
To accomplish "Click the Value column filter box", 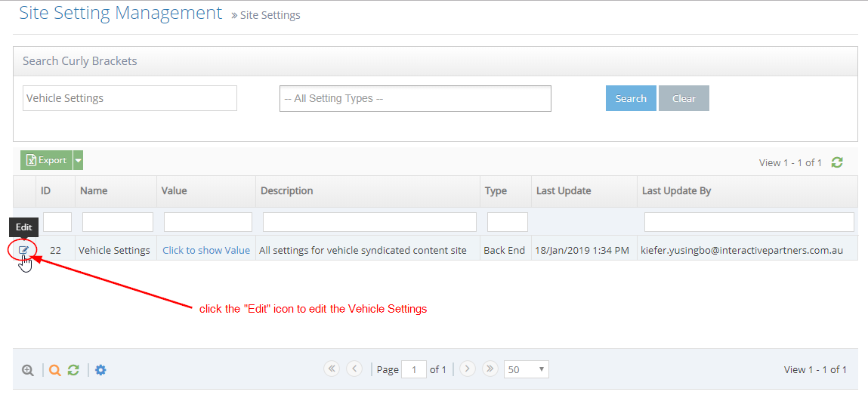I will 209,222.
